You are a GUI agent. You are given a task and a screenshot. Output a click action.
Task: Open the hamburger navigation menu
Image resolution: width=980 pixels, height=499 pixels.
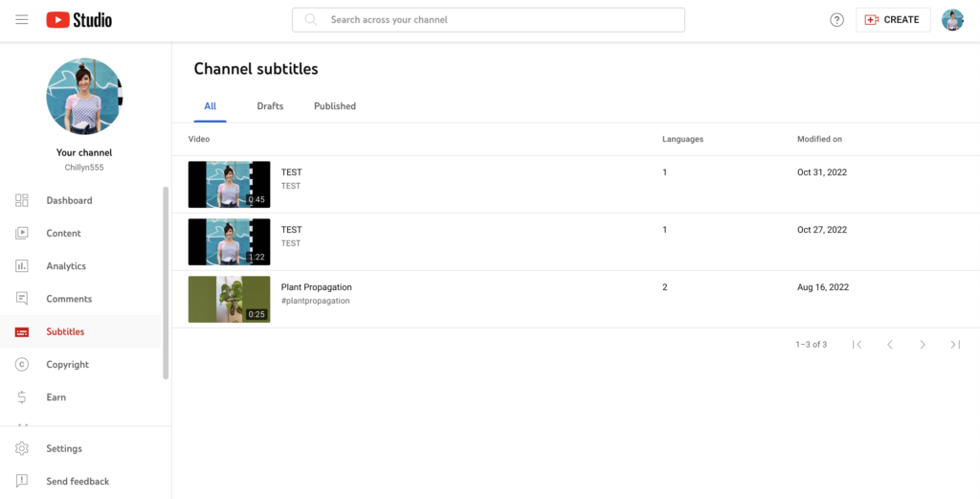[22, 19]
